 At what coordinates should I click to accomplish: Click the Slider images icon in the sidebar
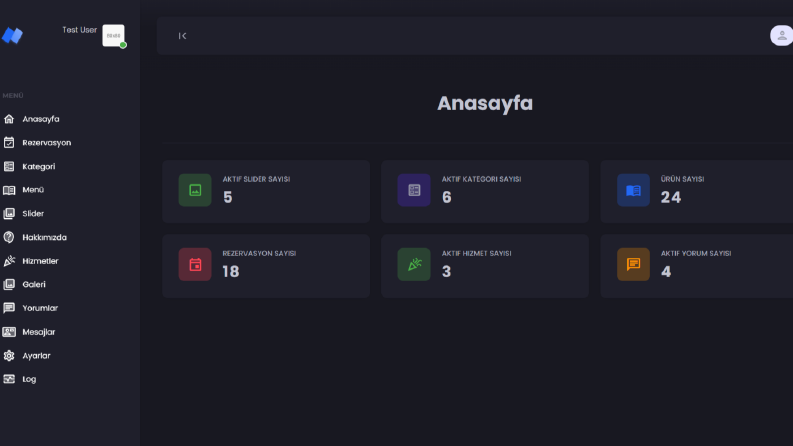(9, 213)
